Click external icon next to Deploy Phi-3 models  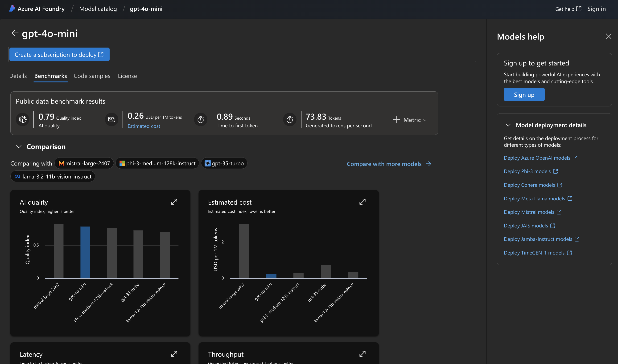tap(555, 171)
